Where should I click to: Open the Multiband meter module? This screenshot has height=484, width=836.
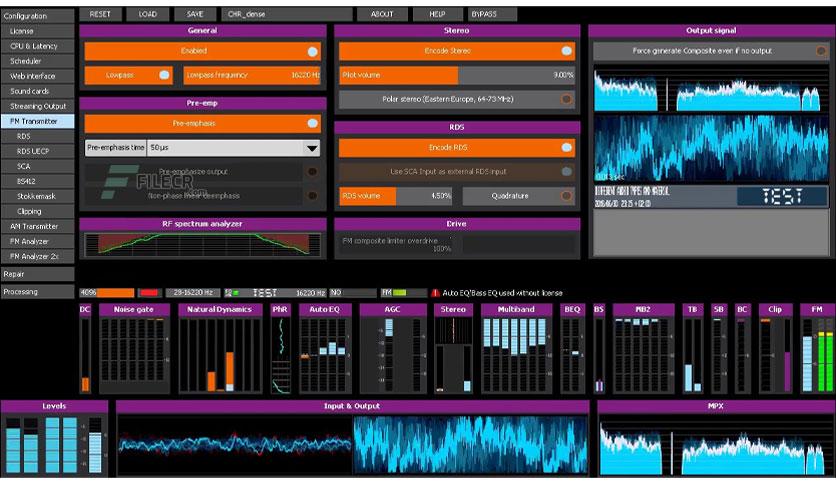pyautogui.click(x=516, y=349)
